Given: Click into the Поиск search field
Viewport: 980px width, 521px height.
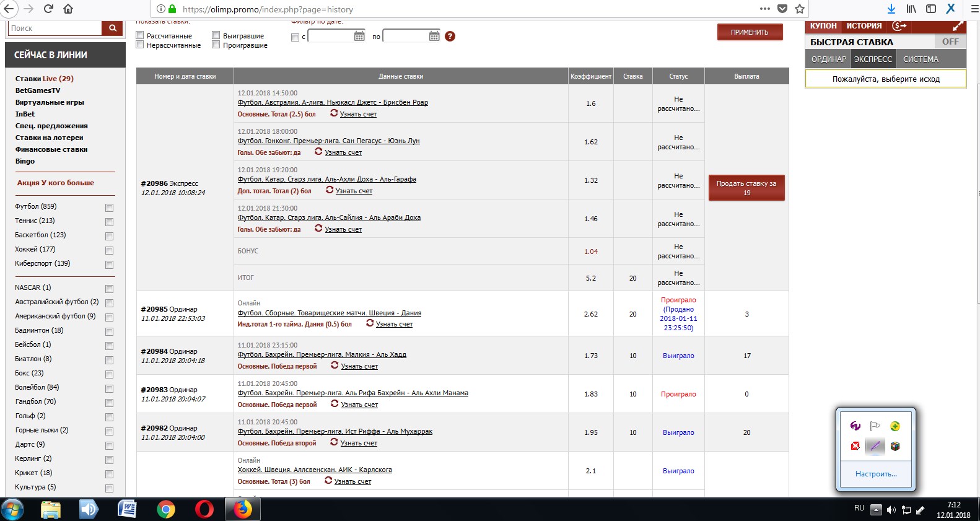Looking at the screenshot, I should [55, 28].
